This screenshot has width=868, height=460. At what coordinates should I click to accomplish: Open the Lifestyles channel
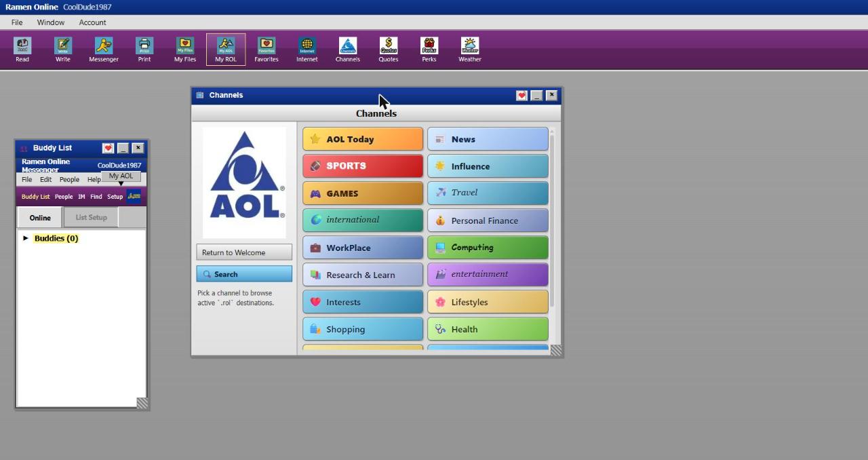488,302
